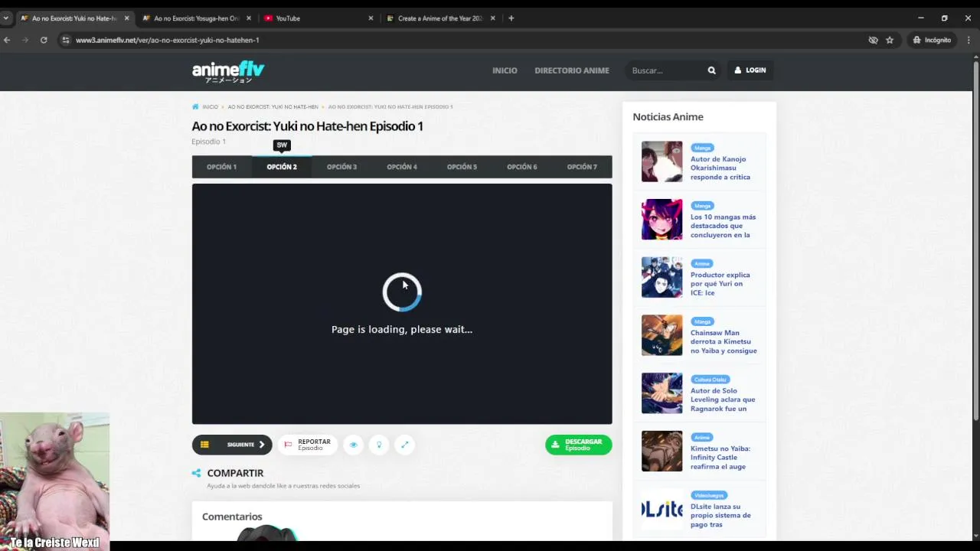The image size is (980, 551).
Task: Click the green DESCARGAR Episodio button
Action: click(x=578, y=445)
